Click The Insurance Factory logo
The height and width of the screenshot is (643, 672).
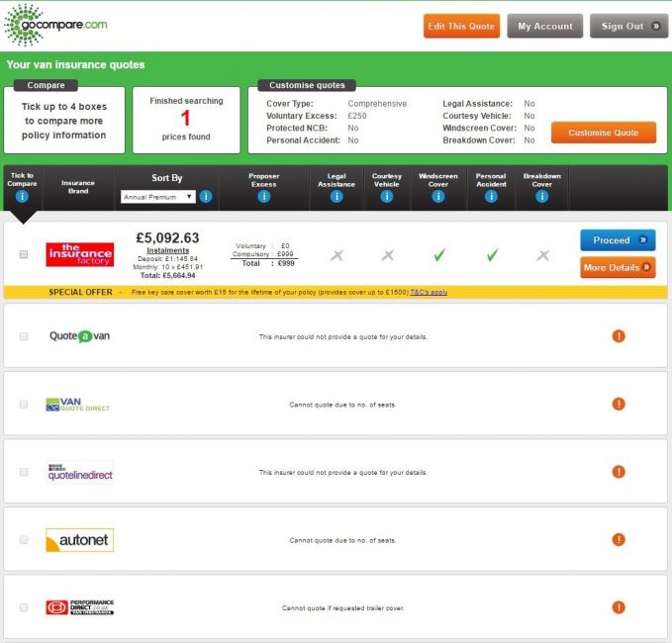coord(80,254)
